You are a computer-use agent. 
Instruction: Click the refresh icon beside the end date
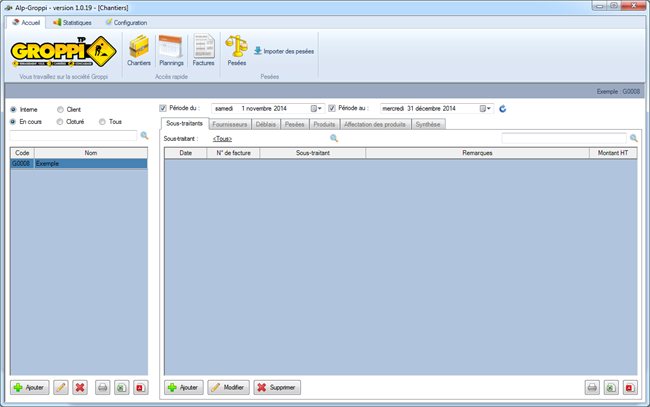pos(503,109)
